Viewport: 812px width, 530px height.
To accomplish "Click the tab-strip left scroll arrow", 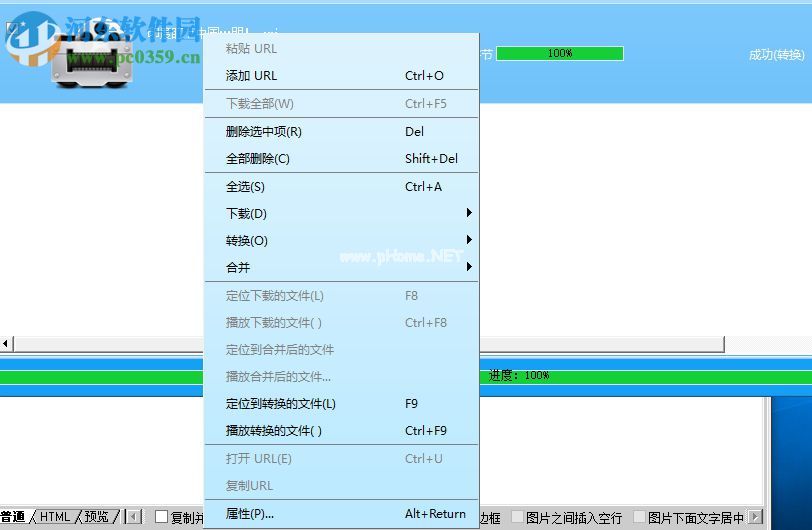I will (x=134, y=517).
